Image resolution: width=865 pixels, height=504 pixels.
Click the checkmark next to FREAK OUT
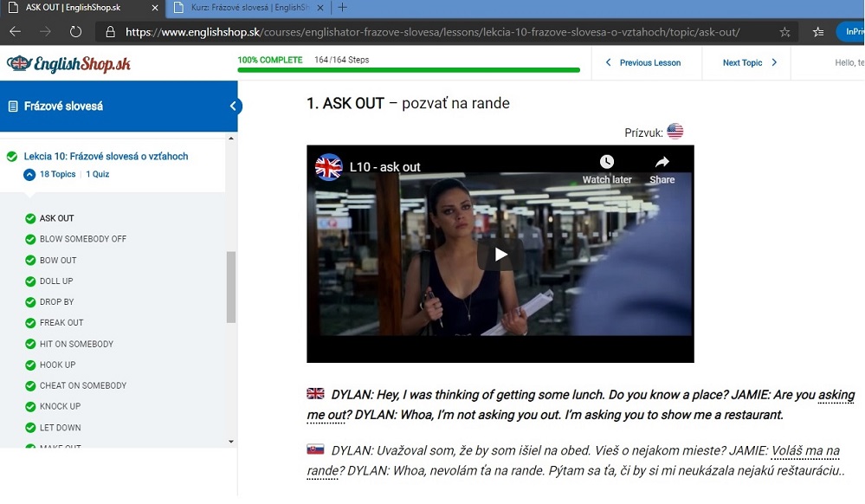pos(30,323)
